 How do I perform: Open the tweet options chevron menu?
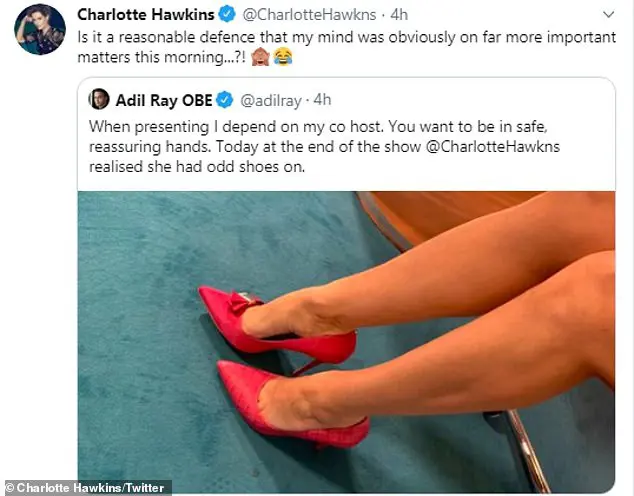point(609,15)
